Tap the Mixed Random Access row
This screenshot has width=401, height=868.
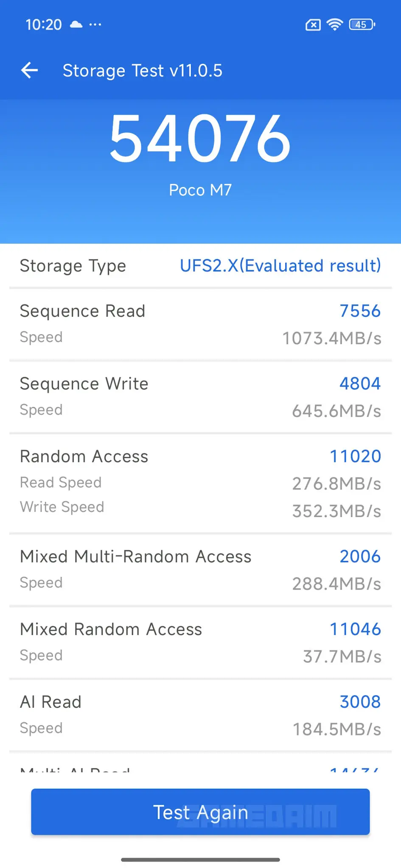[x=200, y=643]
